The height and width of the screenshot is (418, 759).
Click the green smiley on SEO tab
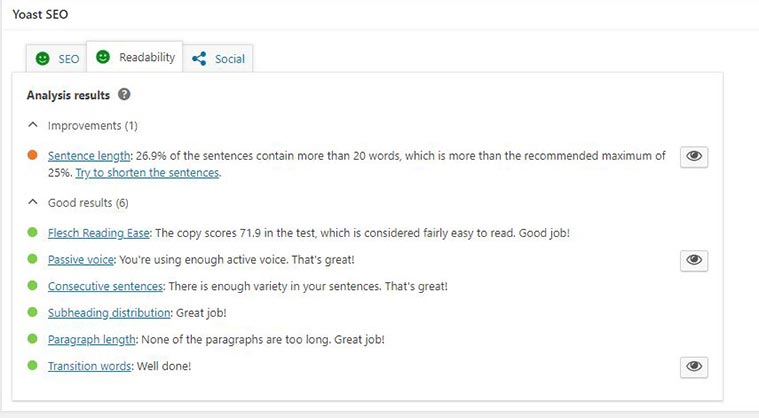pos(42,59)
